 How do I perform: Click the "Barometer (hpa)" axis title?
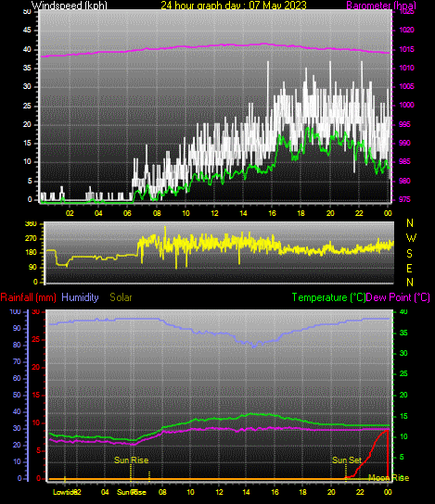tap(381, 6)
